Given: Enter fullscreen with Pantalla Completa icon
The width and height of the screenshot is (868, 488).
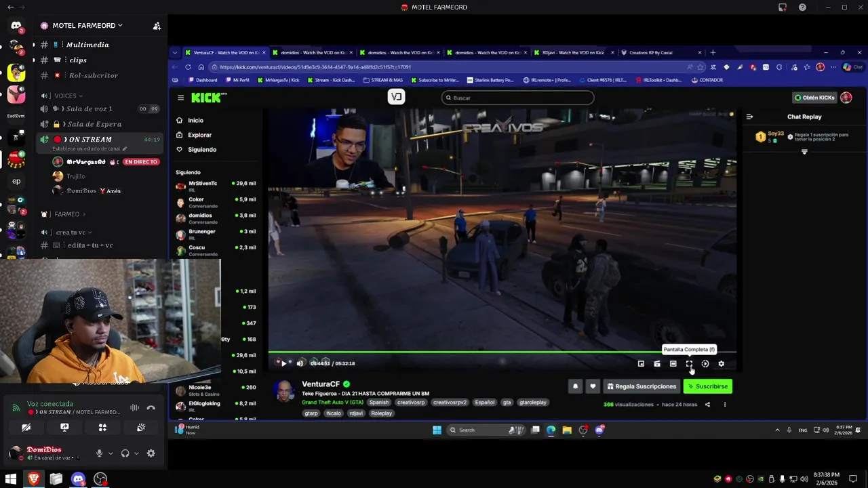Looking at the screenshot, I should click(689, 364).
